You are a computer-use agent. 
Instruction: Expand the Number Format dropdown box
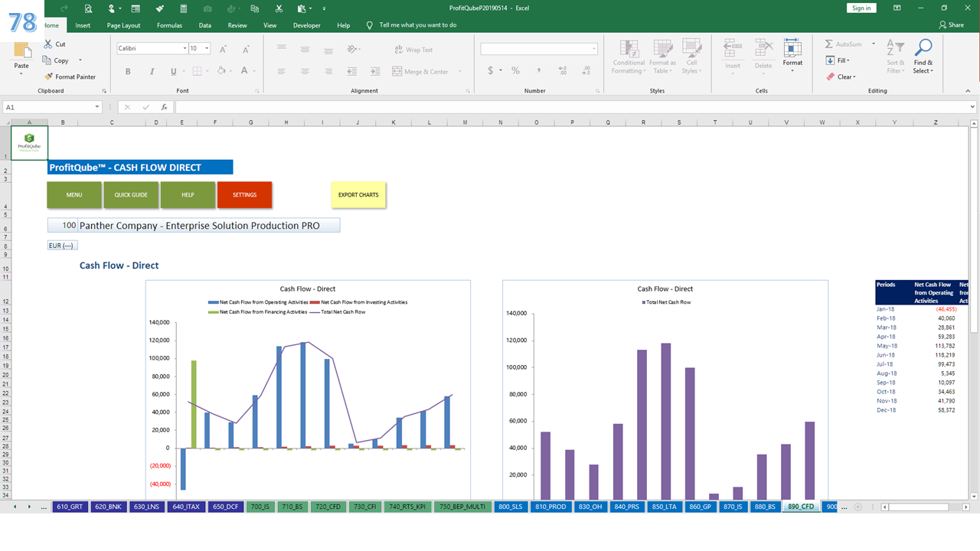(x=594, y=49)
